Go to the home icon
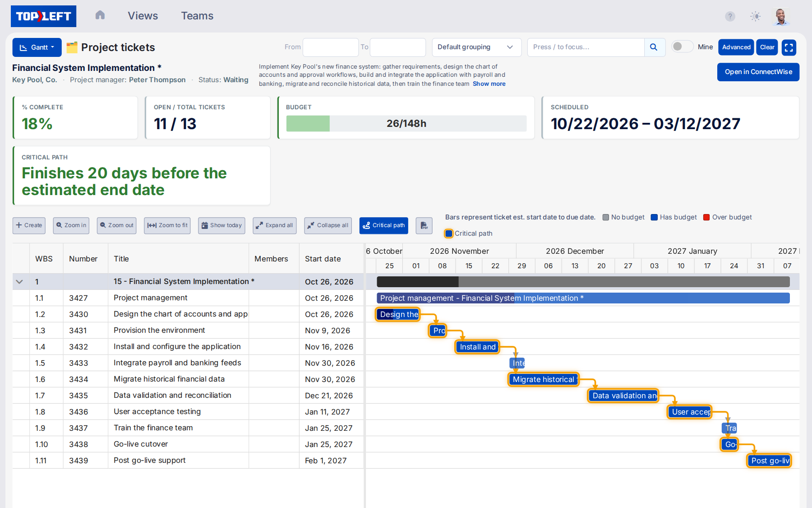Screen dimensions: 812x508 (x=100, y=15)
